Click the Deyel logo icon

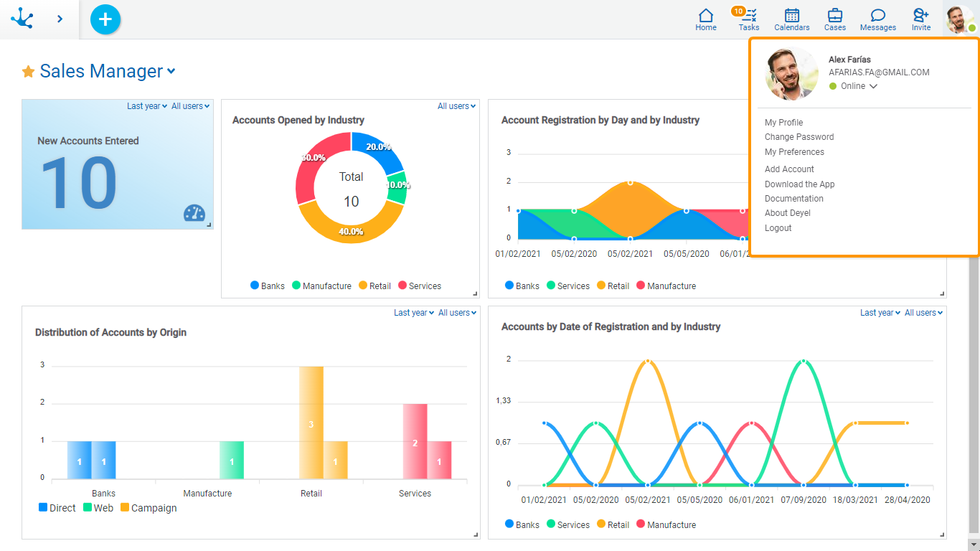point(22,19)
